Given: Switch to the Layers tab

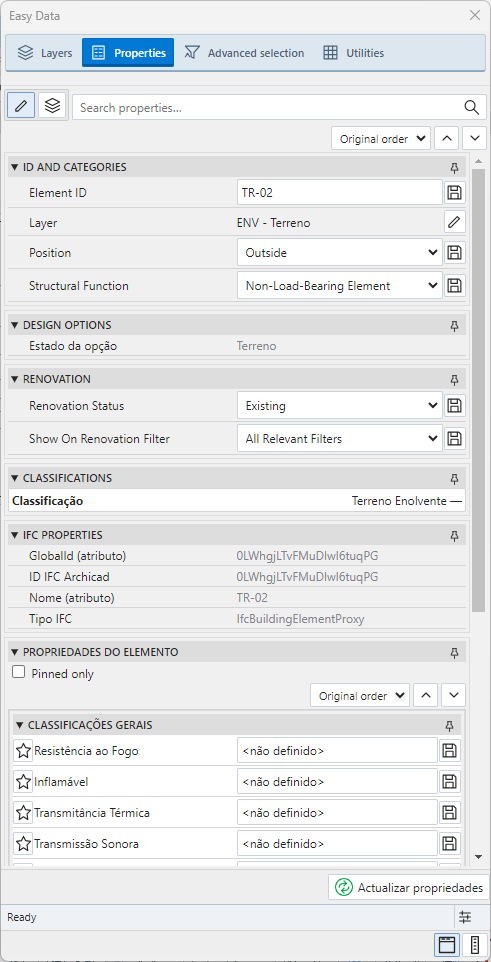Looking at the screenshot, I should [45, 53].
